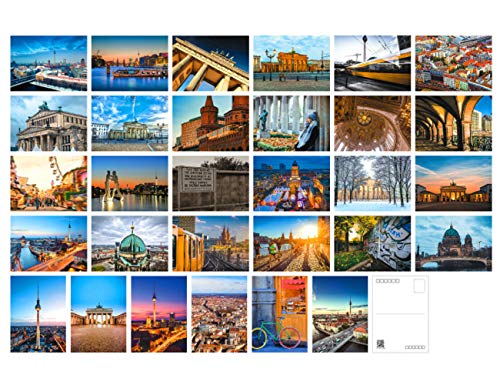This screenshot has height=385, width=500.
Task: Open the TV tower pink-sky night portrait postcard
Action: click(x=159, y=314)
